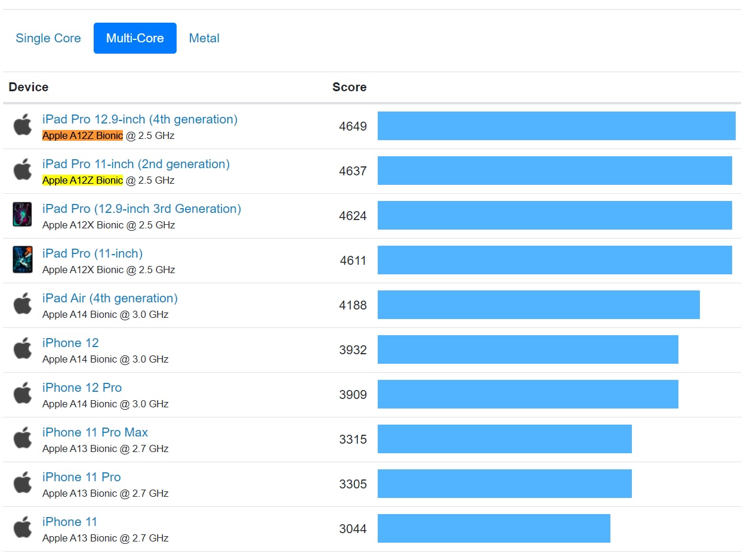Click the score bar for iPad Pro 12.9-inch (4th generation)

(x=557, y=126)
